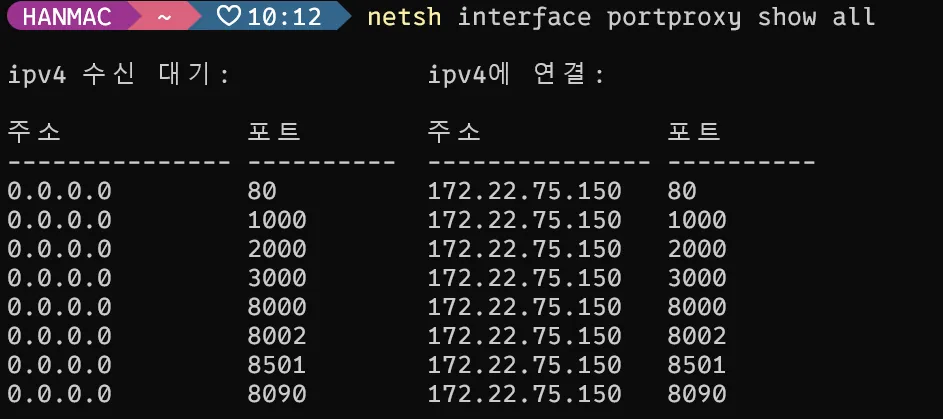
Task: Click 0.0.0.0 in the port 8002 row
Action: (x=60, y=336)
